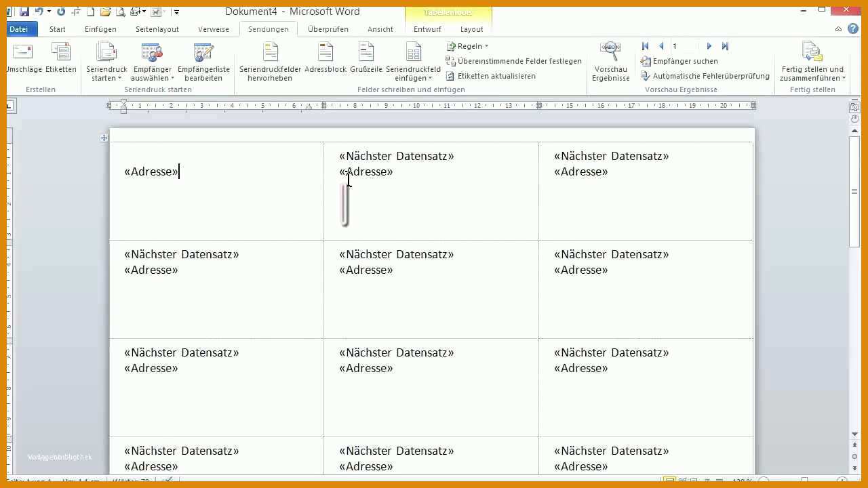Switch to the Verweise tab
Image resolution: width=868 pixels, height=488 pixels.
tap(214, 29)
